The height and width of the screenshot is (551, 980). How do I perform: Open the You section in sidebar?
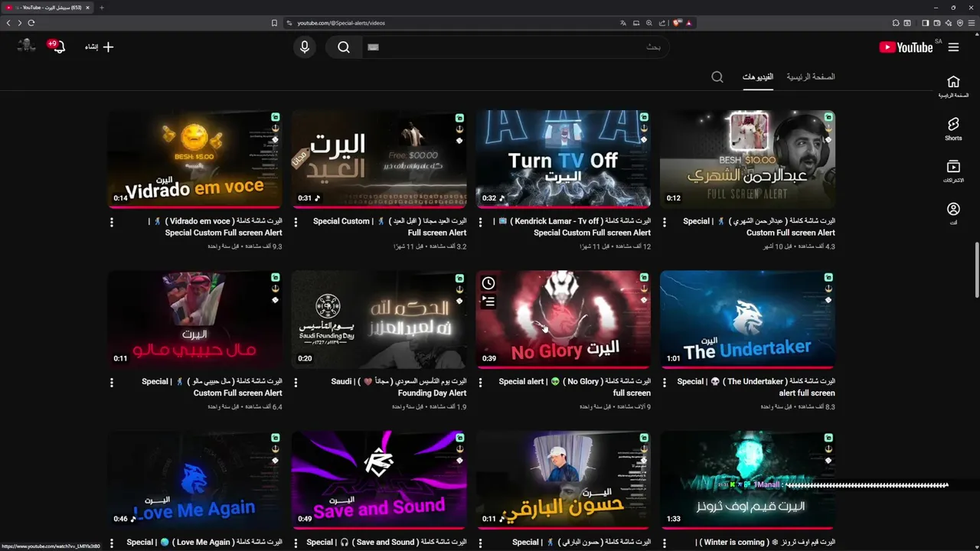click(953, 214)
